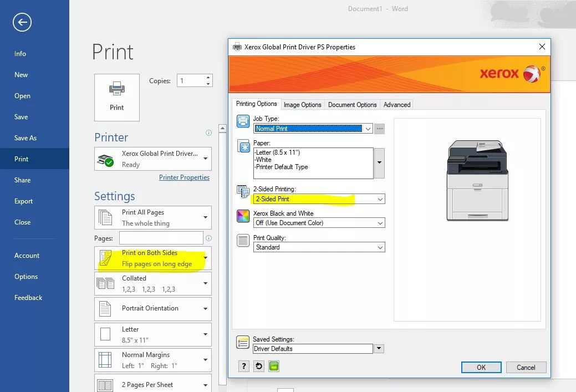Click the Print Quality icon
Image resolution: width=576 pixels, height=392 pixels.
243,241
